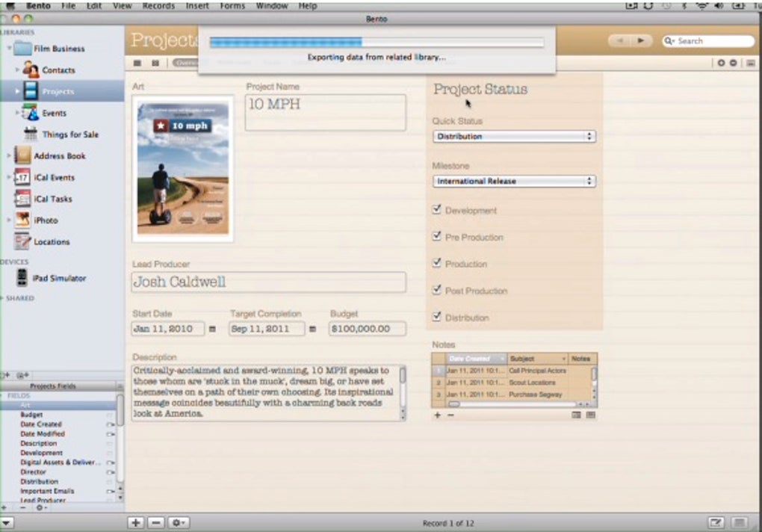Expand the Address Book triangle

(9, 155)
